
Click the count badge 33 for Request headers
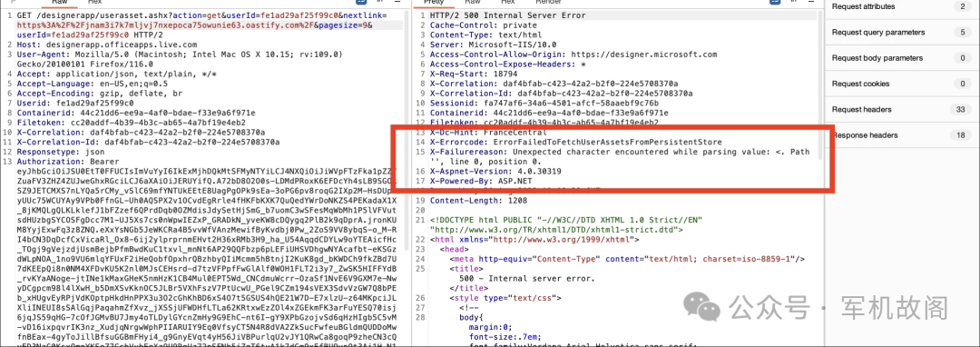click(961, 109)
